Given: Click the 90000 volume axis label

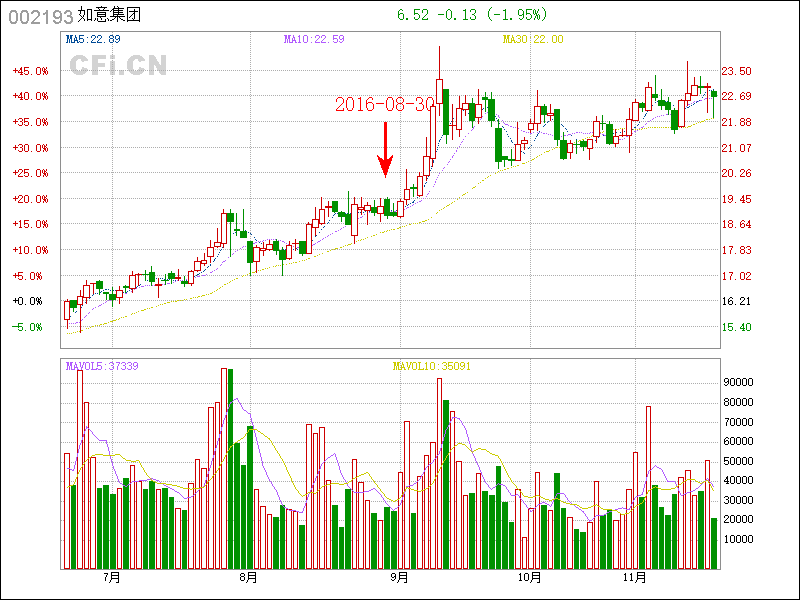Looking at the screenshot, I should [x=738, y=382].
